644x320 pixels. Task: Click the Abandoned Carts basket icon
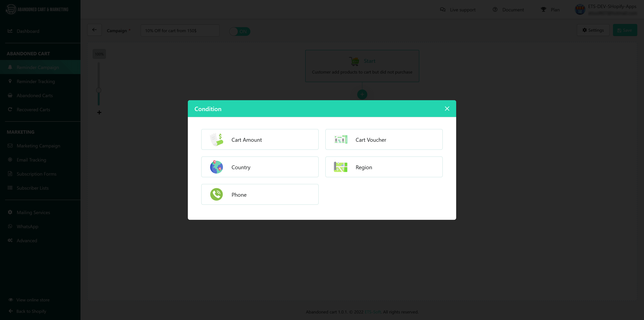[10, 95]
